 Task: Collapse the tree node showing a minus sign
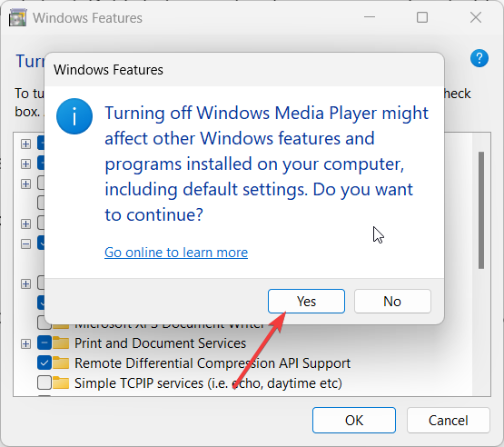pyautogui.click(x=25, y=243)
